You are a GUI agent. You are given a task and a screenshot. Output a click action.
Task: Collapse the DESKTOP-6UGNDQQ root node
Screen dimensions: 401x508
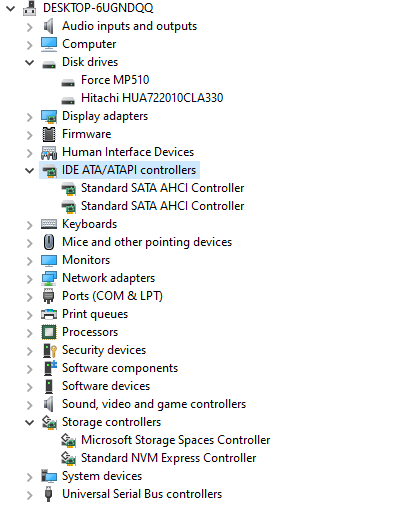[11, 8]
